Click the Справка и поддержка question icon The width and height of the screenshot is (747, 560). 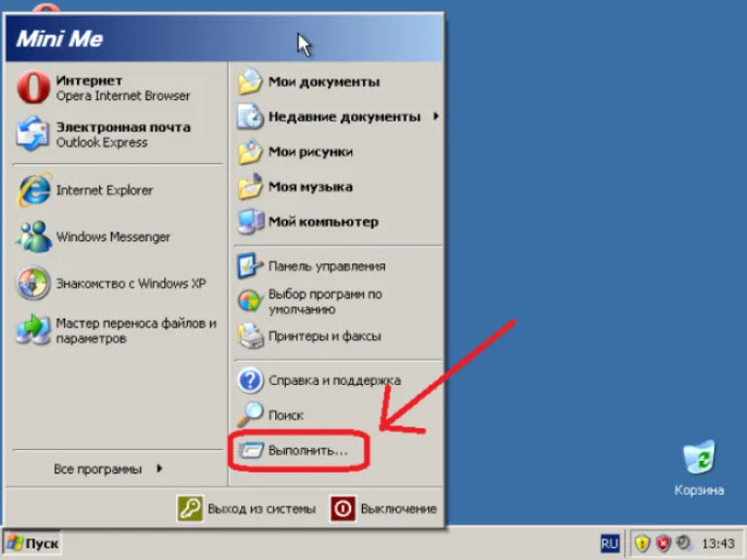coord(250,380)
